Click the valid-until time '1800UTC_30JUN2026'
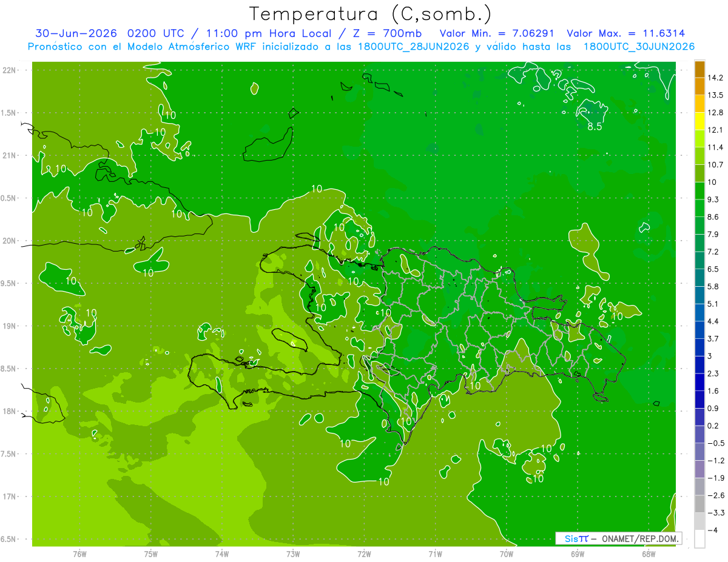 (x=639, y=47)
